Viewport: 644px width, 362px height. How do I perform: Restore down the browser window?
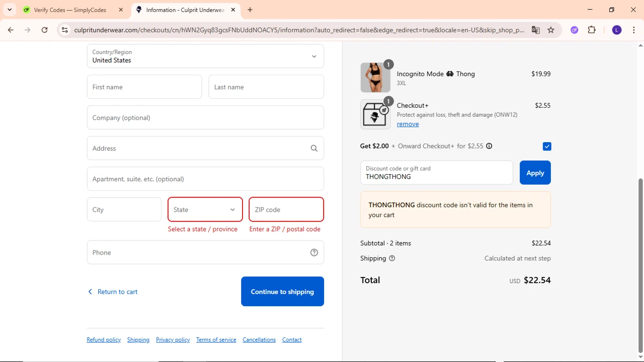pos(611,9)
